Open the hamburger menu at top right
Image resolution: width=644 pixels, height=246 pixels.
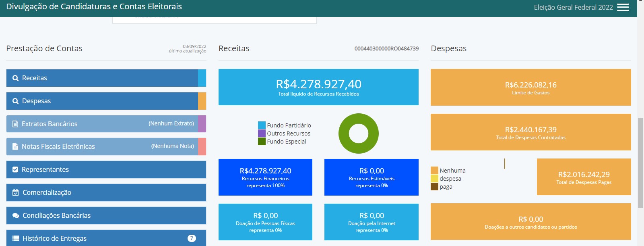coord(623,7)
